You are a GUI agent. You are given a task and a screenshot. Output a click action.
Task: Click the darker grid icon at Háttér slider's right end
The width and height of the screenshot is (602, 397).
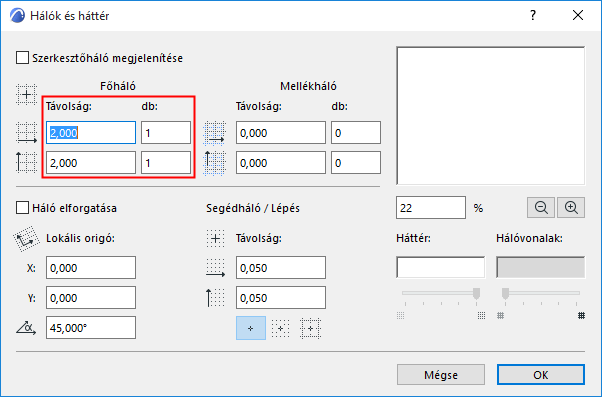click(481, 316)
